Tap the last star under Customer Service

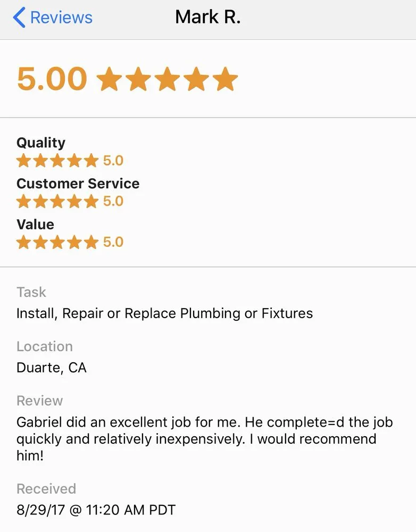[91, 201]
